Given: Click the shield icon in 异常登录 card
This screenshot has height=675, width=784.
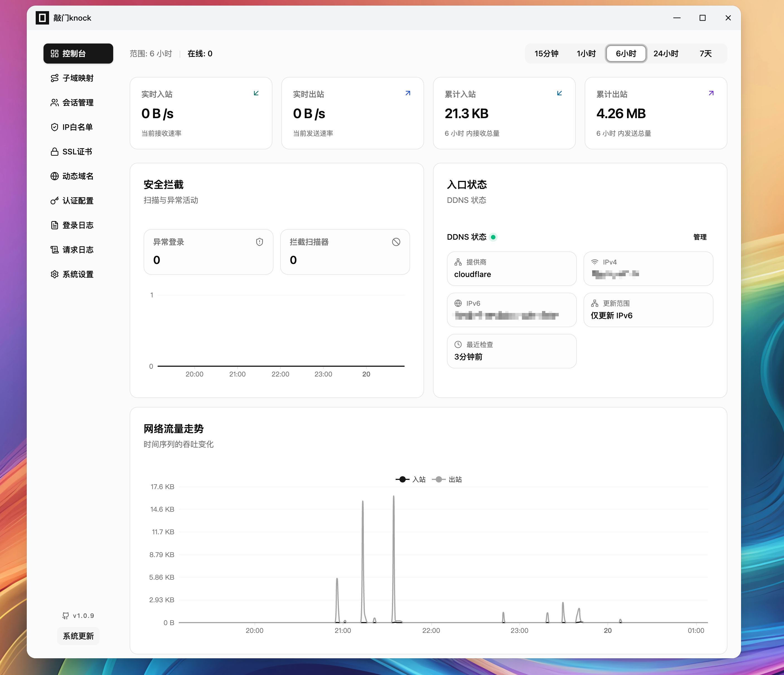Looking at the screenshot, I should [259, 242].
